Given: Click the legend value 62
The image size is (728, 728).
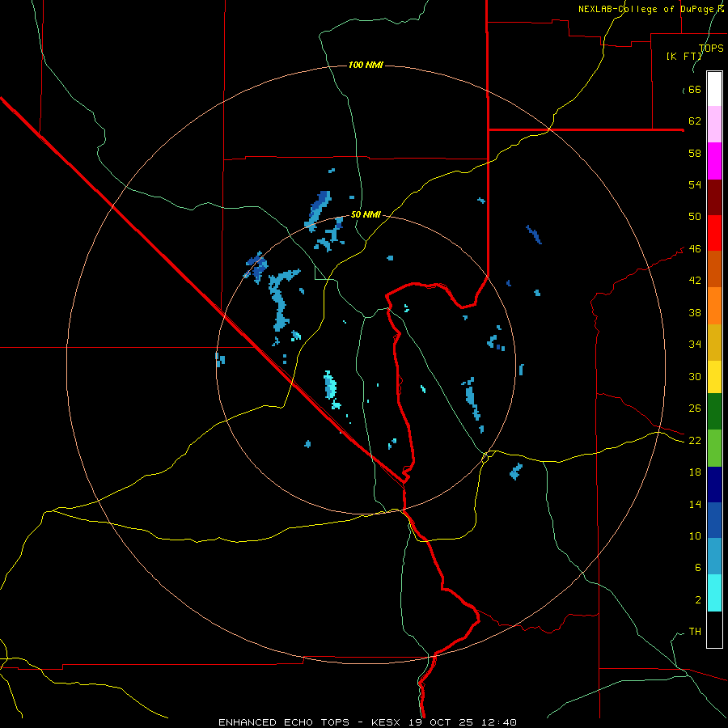Looking at the screenshot, I should tap(695, 121).
